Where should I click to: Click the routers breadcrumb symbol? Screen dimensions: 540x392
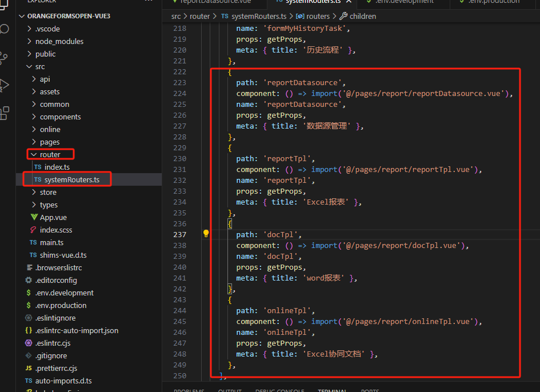coord(318,16)
